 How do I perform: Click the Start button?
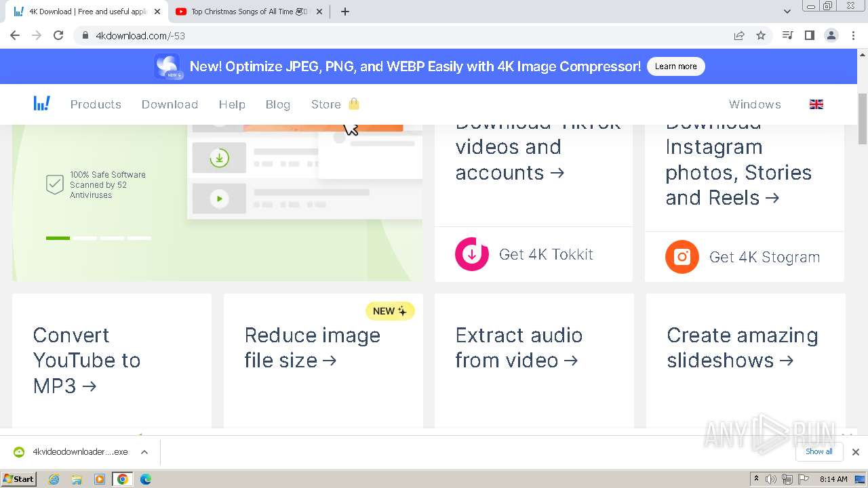18,479
